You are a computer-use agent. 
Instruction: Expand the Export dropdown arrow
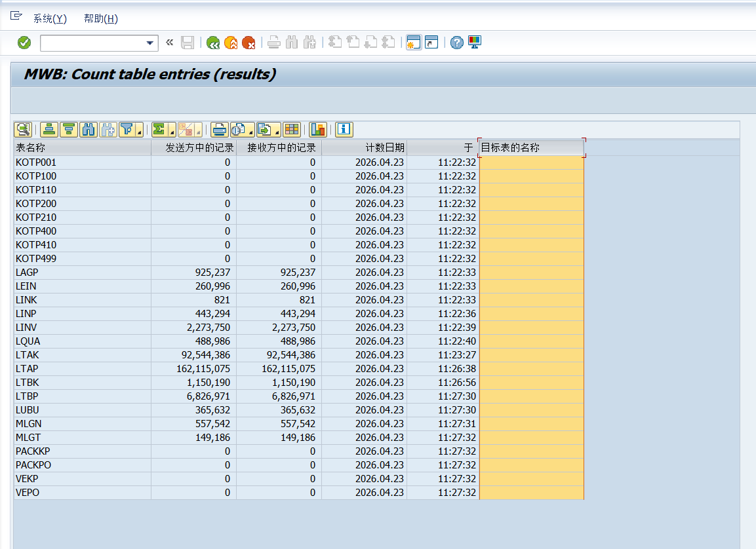(x=277, y=130)
